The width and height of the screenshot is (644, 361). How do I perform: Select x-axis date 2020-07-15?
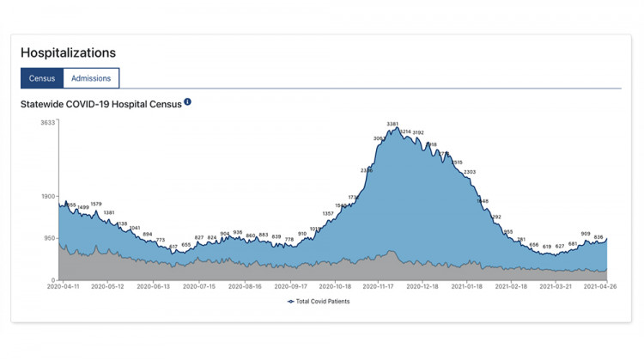199,286
